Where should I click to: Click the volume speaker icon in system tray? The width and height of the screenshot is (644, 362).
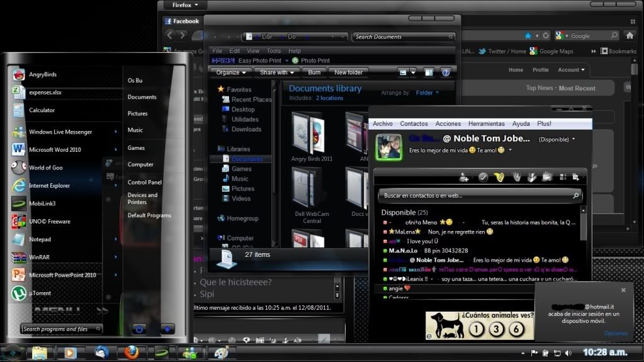[568, 353]
